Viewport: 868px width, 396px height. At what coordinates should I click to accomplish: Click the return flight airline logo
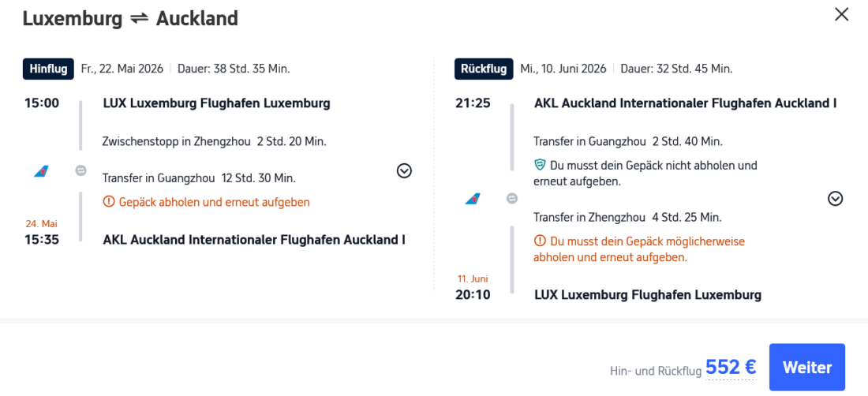coord(473,199)
